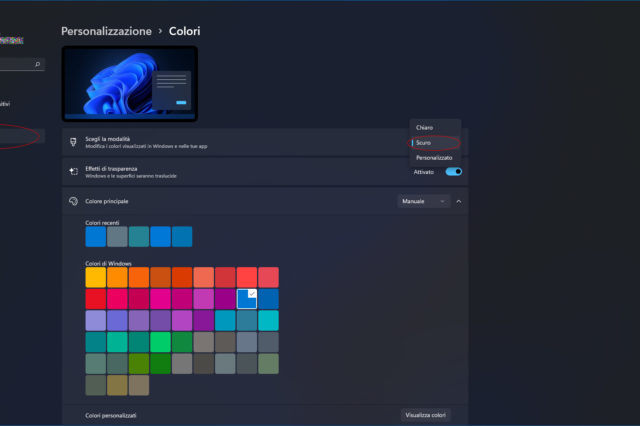This screenshot has height=426, width=640.
Task: Select the pure red swatch starting second row
Action: (96, 299)
